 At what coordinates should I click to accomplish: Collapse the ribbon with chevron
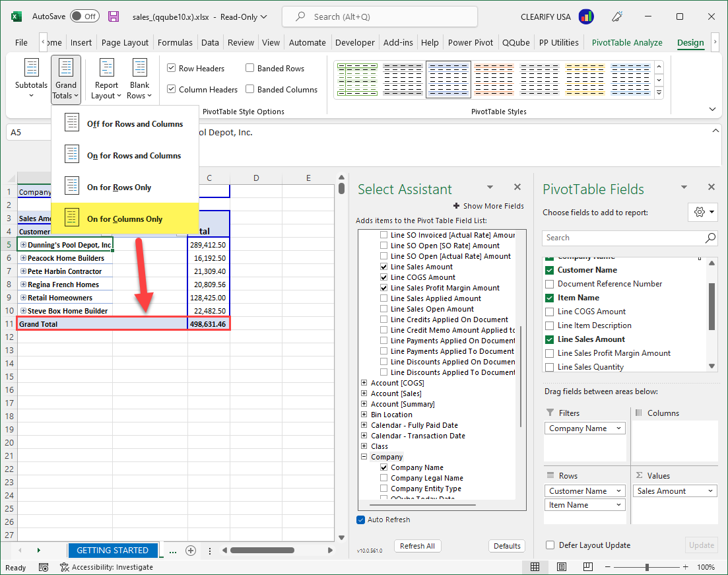point(712,110)
